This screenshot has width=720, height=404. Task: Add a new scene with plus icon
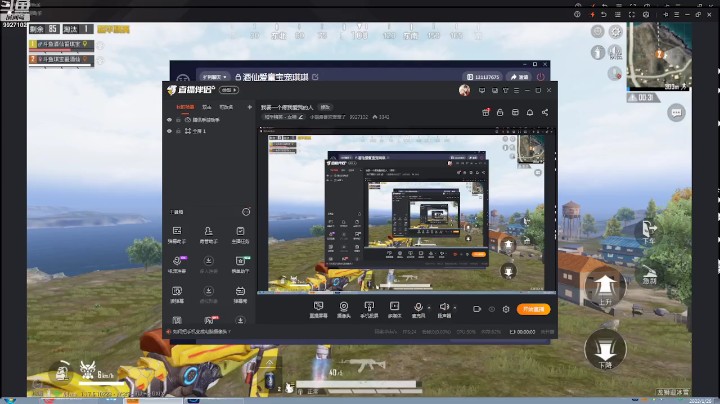pos(249,107)
